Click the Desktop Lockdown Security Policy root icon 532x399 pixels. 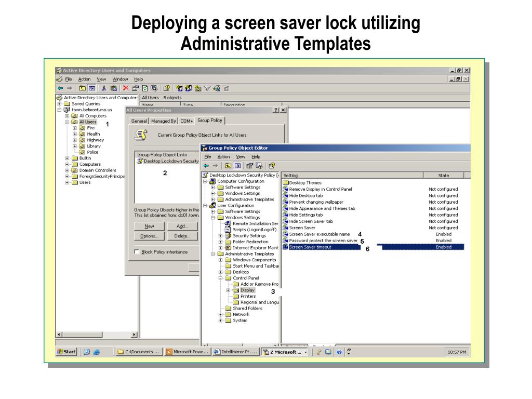205,175
